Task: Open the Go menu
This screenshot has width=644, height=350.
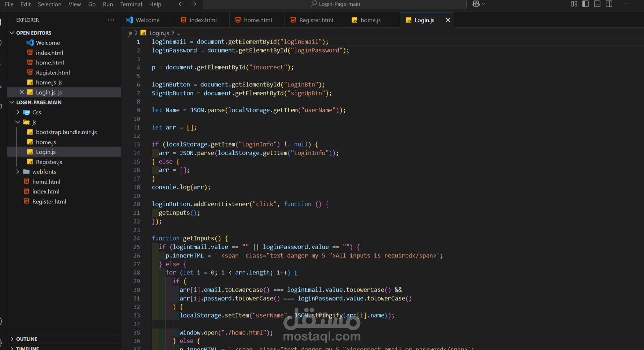Action: point(92,4)
